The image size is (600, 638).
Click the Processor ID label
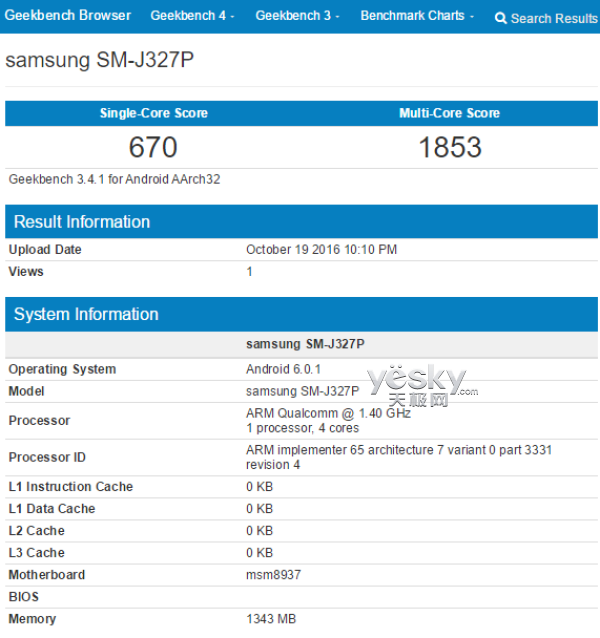pos(47,457)
